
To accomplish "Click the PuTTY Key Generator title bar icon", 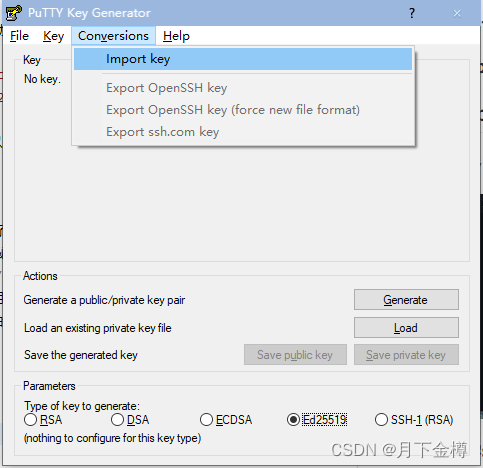I will pyautogui.click(x=14, y=13).
